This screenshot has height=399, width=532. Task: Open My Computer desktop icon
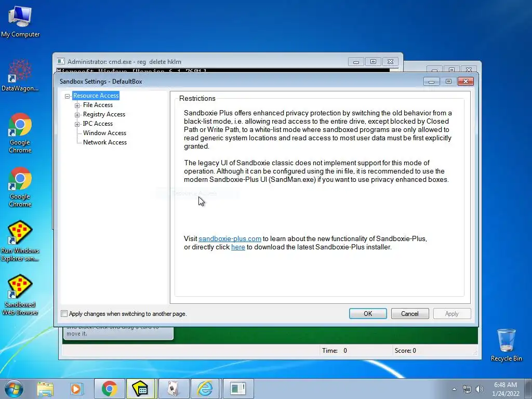[x=20, y=21]
